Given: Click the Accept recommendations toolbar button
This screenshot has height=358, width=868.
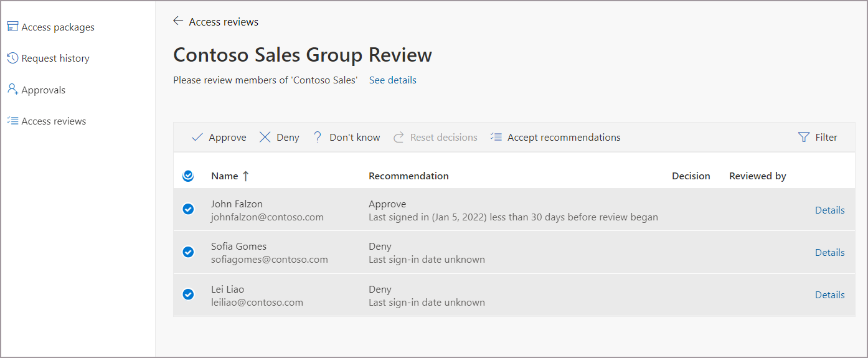Looking at the screenshot, I should pyautogui.click(x=555, y=138).
